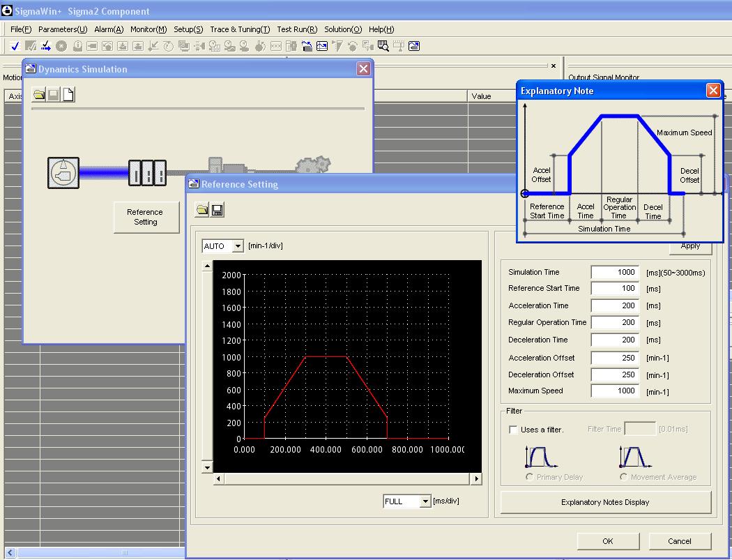Image resolution: width=732 pixels, height=560 pixels.
Task: Open the AUTO min-1/div dropdown
Action: [x=238, y=246]
